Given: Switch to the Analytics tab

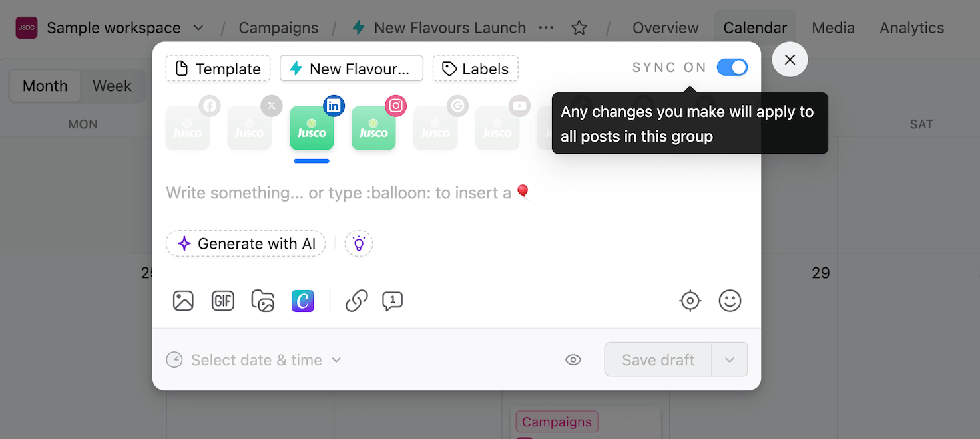Looking at the screenshot, I should (x=911, y=28).
